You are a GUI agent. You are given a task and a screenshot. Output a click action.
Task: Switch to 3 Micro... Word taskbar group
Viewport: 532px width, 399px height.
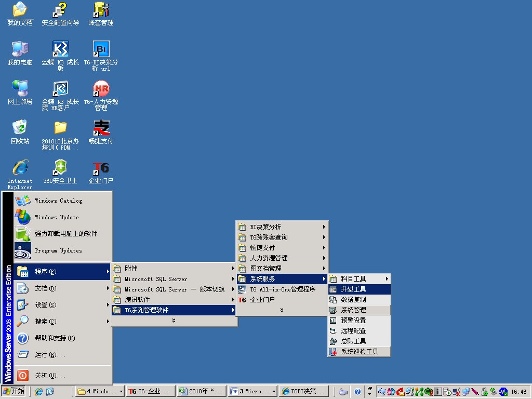[x=252, y=392]
